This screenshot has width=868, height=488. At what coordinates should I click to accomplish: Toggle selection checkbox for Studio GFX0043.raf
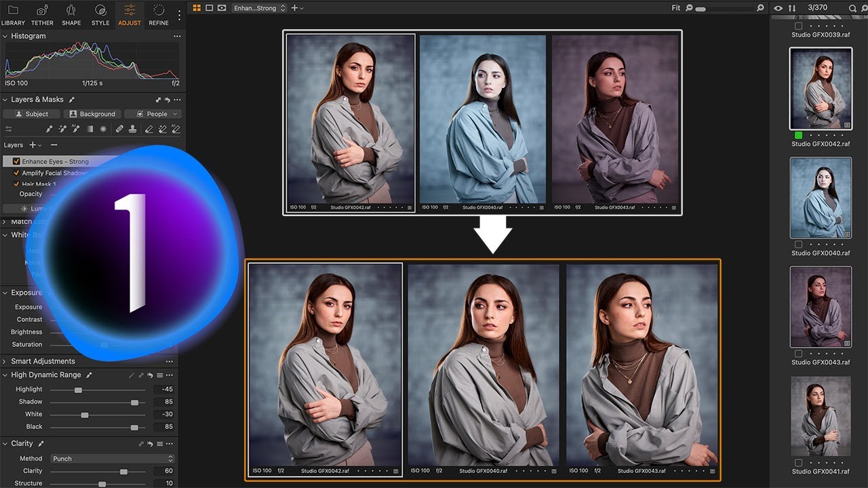coord(798,354)
